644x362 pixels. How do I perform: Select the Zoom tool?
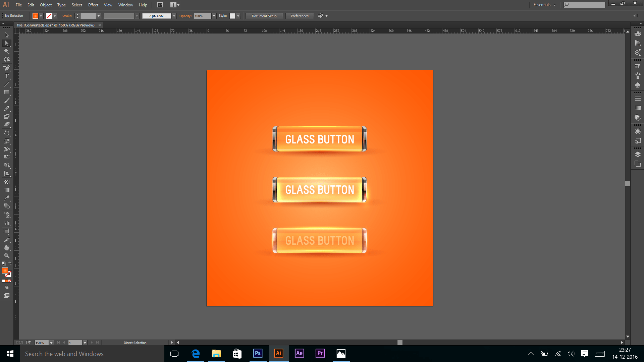tap(6, 256)
